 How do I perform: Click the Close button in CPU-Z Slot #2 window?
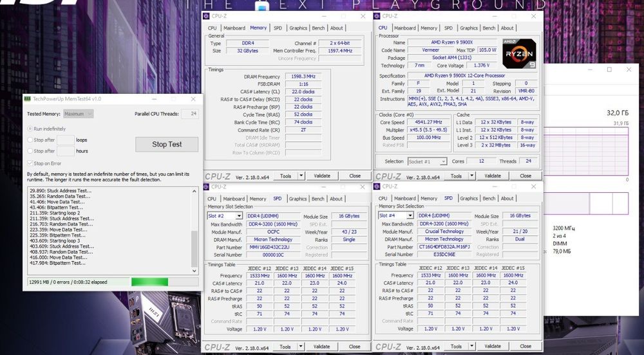pos(354,347)
